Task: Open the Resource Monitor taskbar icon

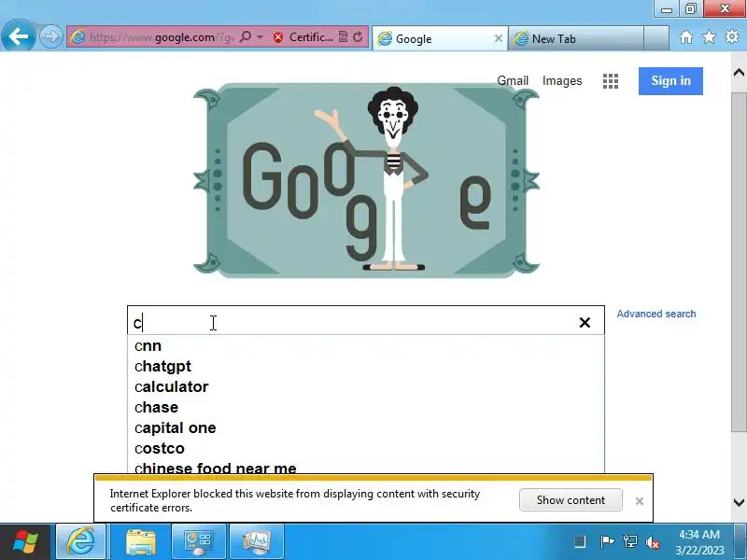Action: click(x=257, y=541)
